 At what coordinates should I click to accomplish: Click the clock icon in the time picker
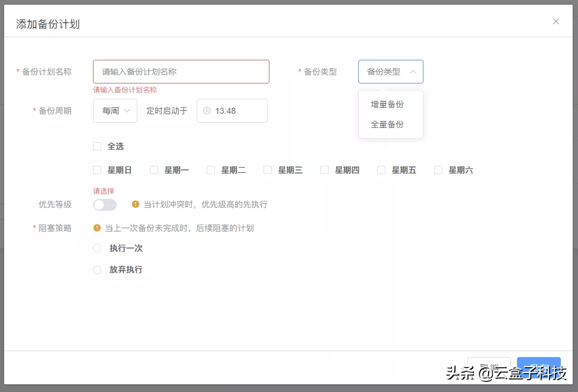click(x=207, y=111)
